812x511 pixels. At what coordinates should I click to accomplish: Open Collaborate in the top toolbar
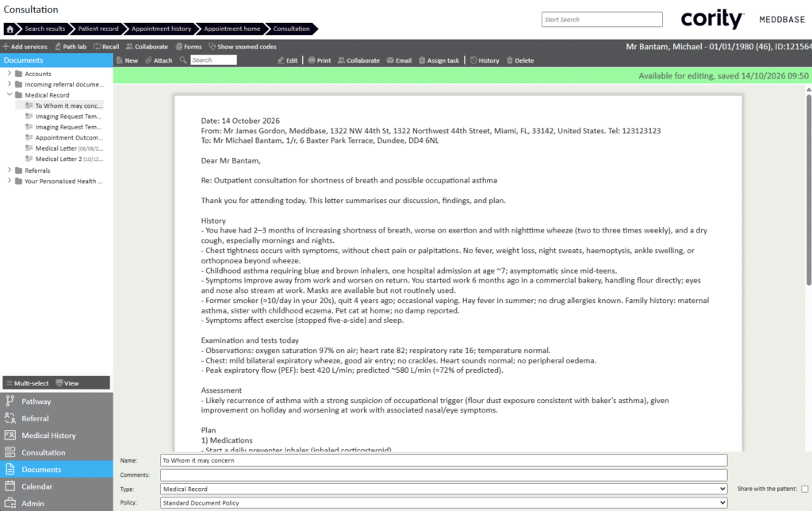(x=147, y=47)
